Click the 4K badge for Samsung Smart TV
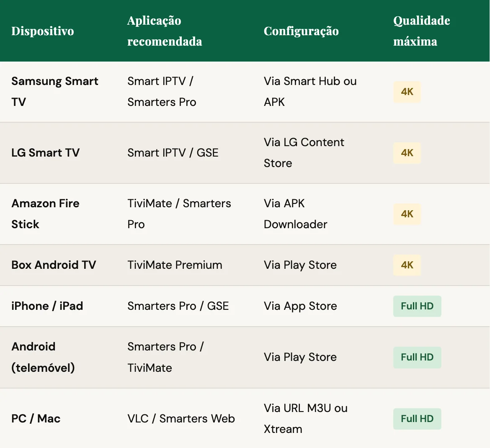 (407, 92)
